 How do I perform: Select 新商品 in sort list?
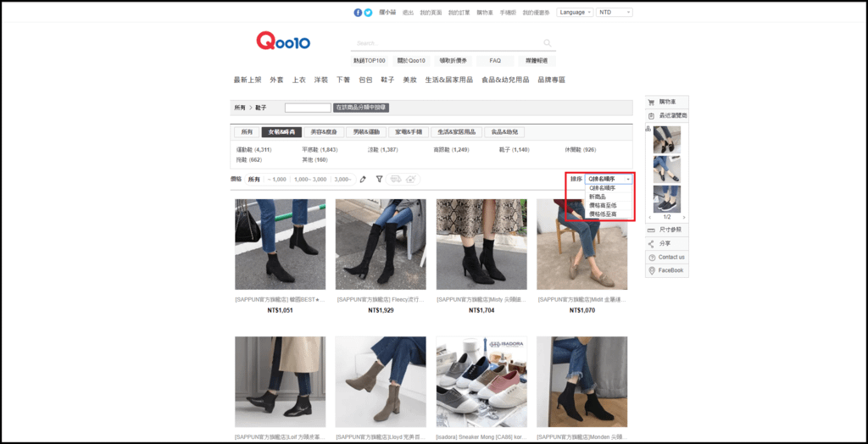pyautogui.click(x=609, y=197)
